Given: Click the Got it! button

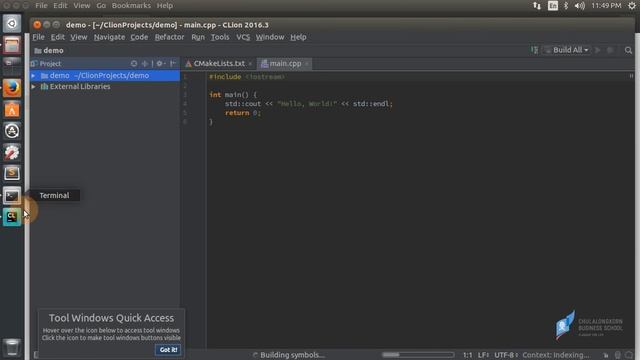Looking at the screenshot, I should click(168, 350).
